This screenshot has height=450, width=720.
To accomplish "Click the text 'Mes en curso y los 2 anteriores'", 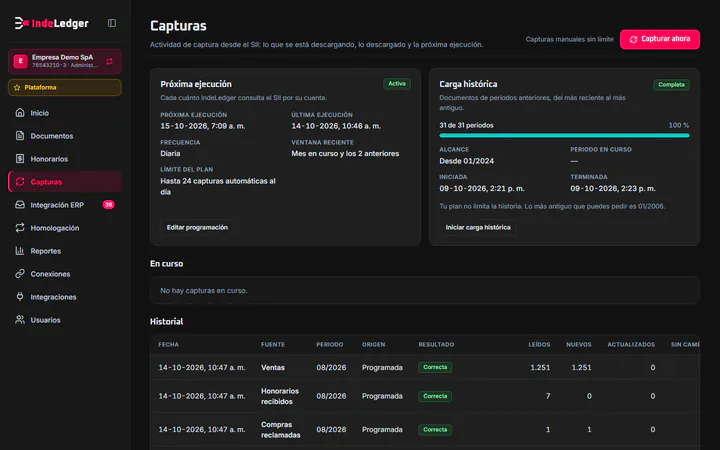I will point(345,153).
